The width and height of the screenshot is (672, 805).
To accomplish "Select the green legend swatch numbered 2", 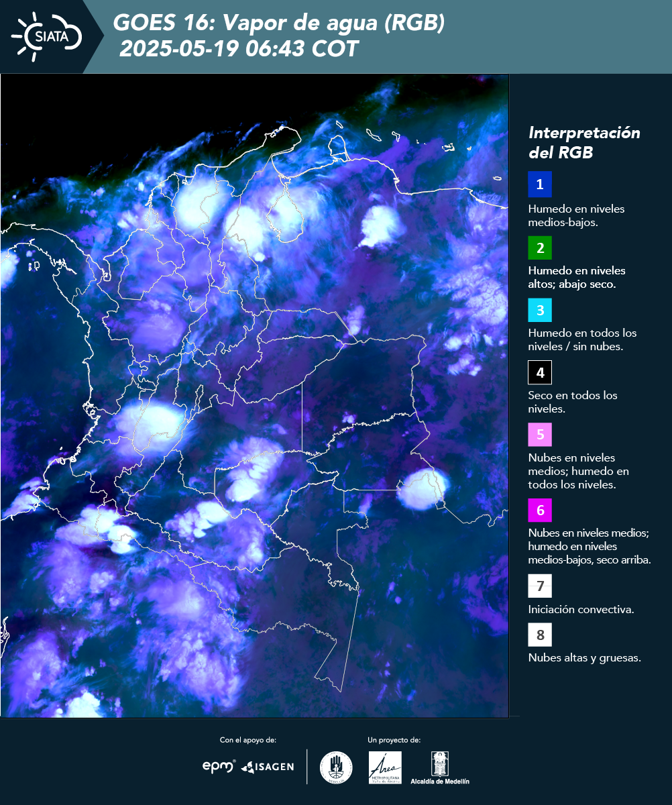I will pyautogui.click(x=540, y=247).
